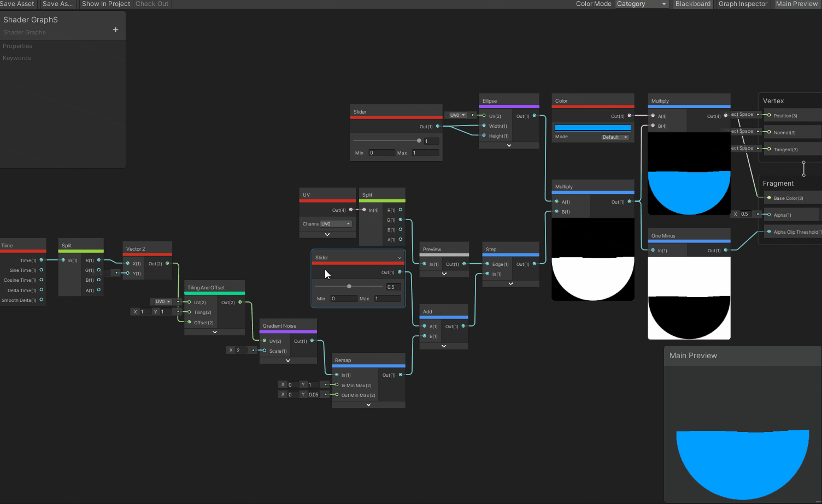Click Offset(2) input port on Tiling And Offset

(189, 322)
